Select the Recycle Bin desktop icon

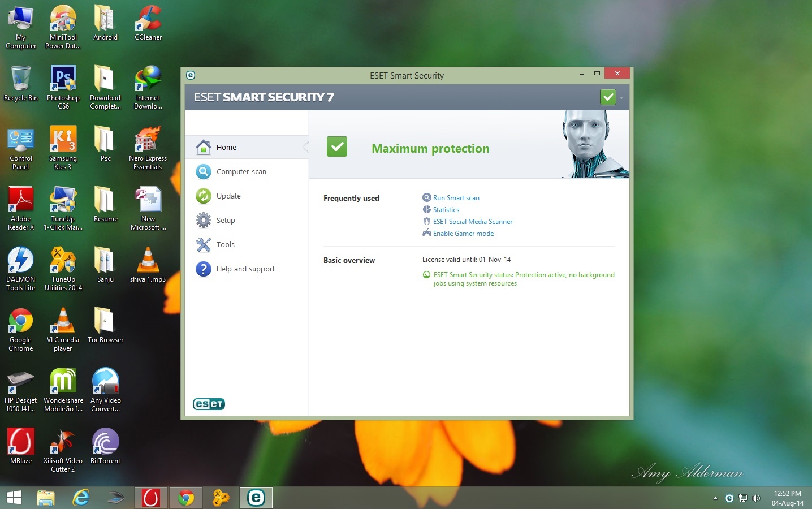[x=21, y=84]
